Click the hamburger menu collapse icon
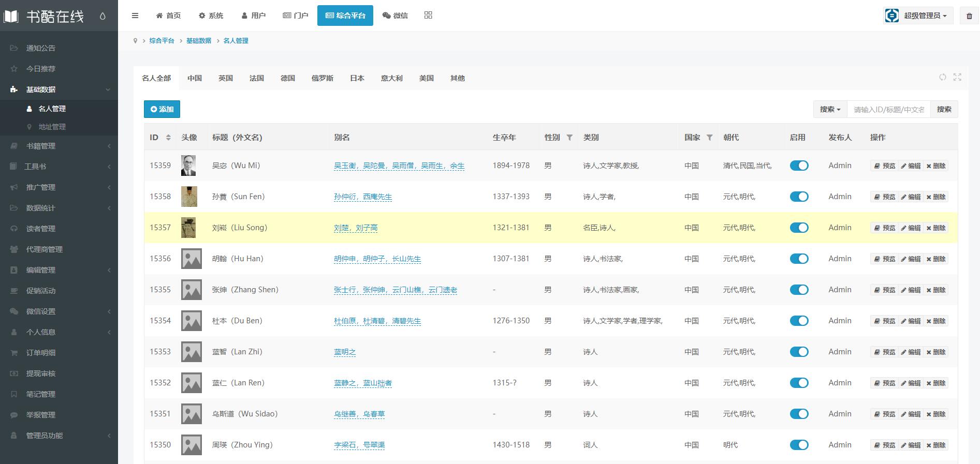This screenshot has width=980, height=464. pos(135,16)
